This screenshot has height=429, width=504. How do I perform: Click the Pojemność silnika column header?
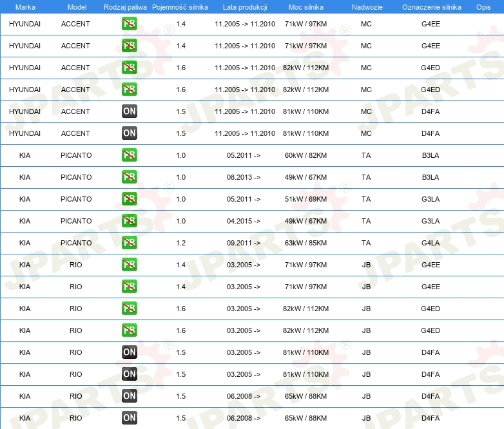(x=180, y=7)
